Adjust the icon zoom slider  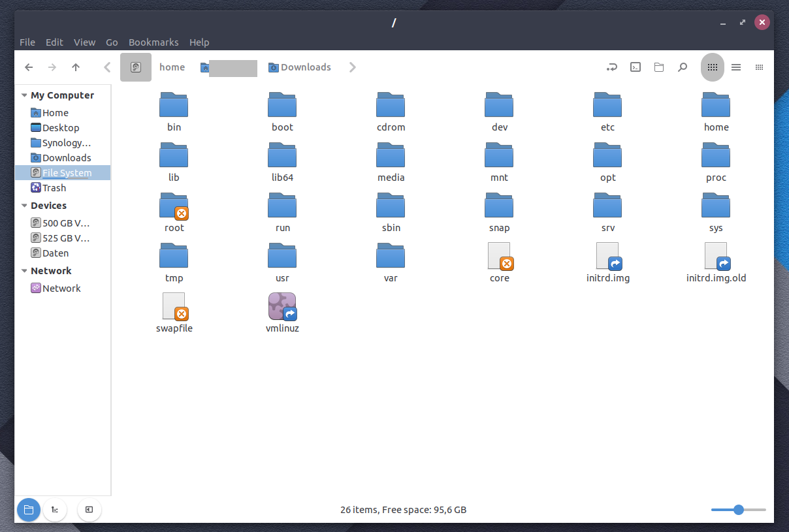(x=739, y=510)
